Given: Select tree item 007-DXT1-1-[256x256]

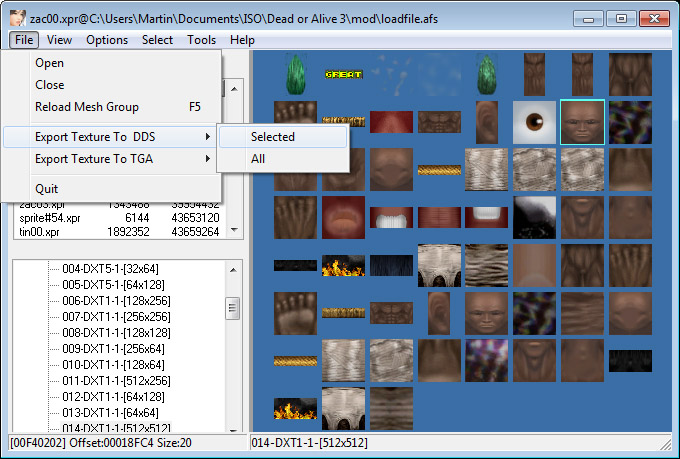Looking at the screenshot, I should pyautogui.click(x=117, y=317).
